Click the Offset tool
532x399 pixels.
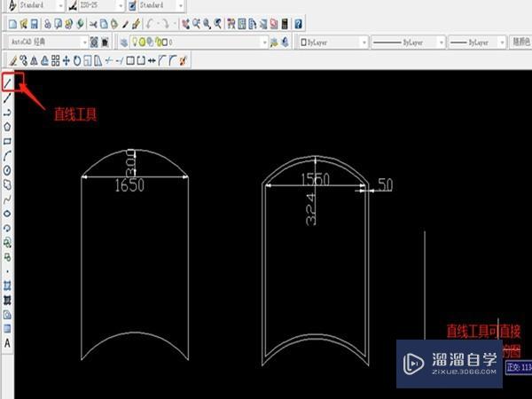pyautogui.click(x=45, y=60)
